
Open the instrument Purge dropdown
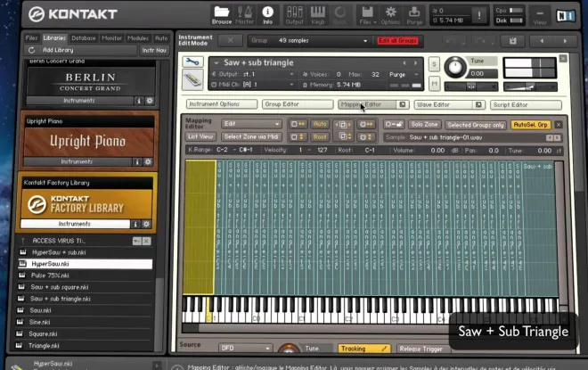pyautogui.click(x=403, y=75)
